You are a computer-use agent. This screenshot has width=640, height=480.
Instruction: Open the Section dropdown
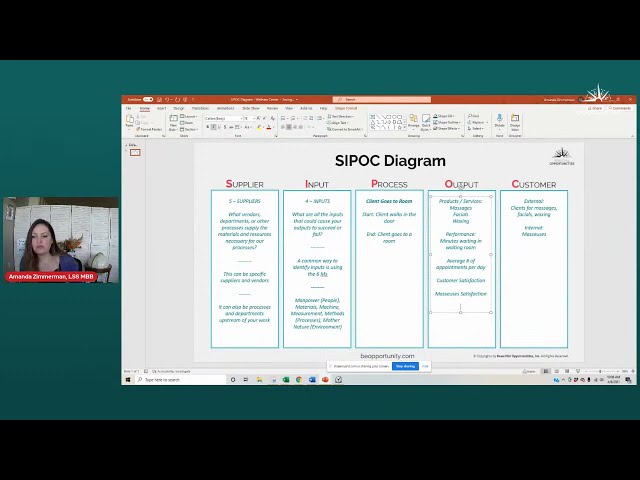click(189, 129)
